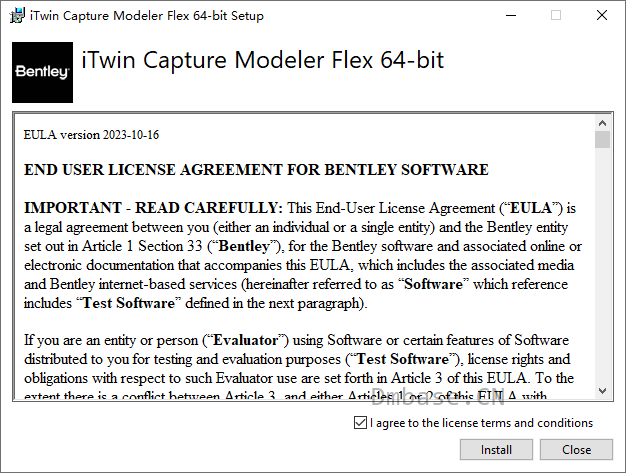Click the Install button
Viewport: 626px width, 473px height.
point(496,449)
